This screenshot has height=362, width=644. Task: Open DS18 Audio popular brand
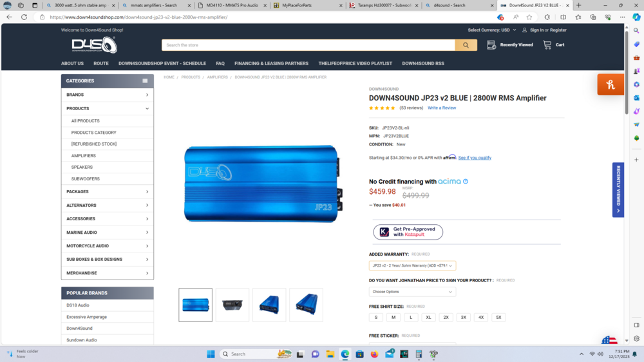(x=78, y=305)
